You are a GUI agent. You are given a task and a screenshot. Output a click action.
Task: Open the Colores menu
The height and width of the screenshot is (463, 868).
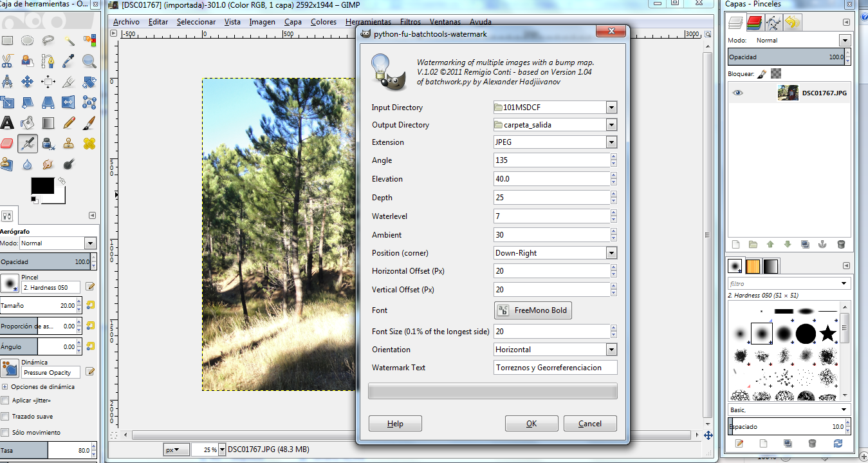click(x=323, y=22)
